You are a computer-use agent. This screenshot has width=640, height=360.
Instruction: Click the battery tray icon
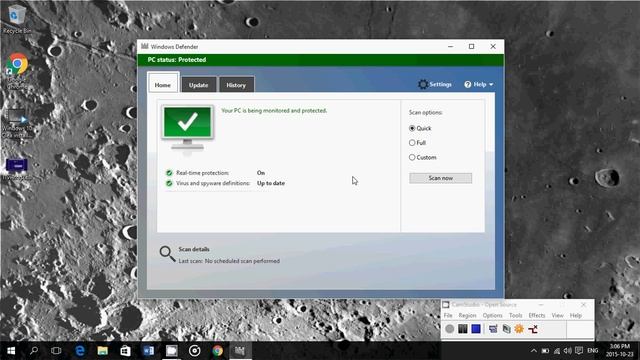[x=545, y=351]
